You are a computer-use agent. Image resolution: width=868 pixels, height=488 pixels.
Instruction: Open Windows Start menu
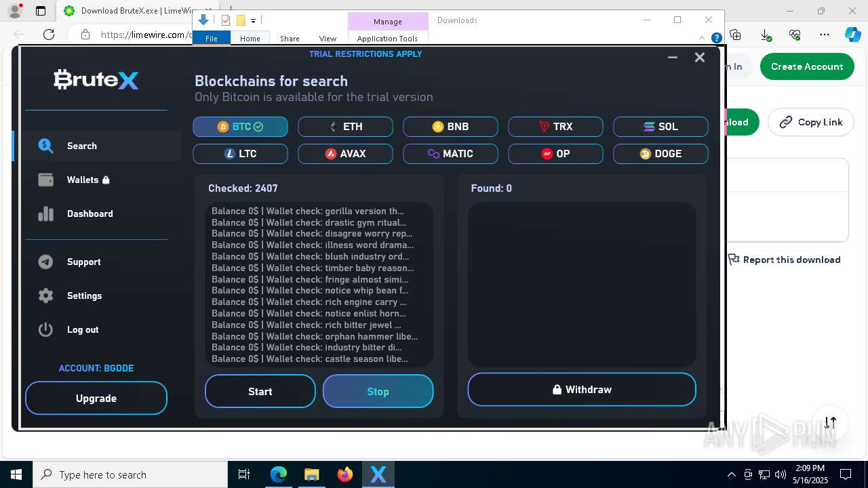(16, 474)
